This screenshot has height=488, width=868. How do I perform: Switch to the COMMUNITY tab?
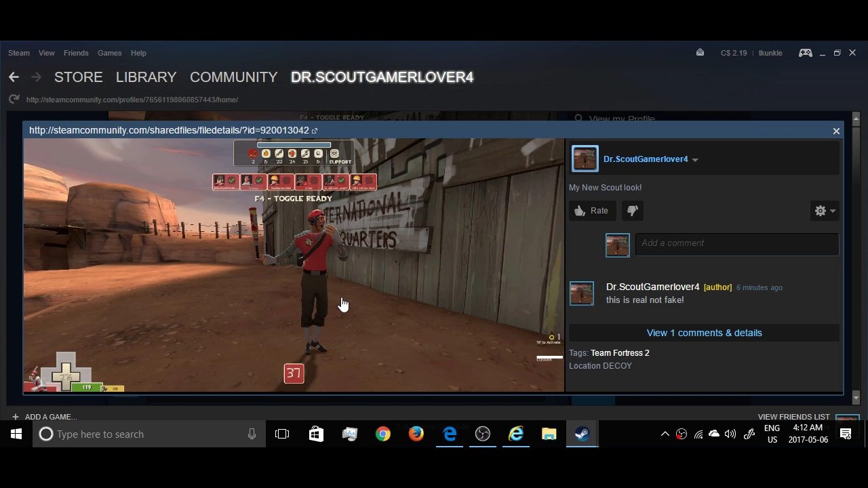click(x=234, y=77)
